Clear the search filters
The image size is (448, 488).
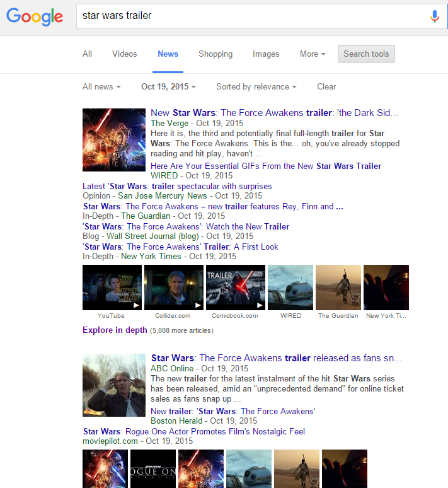click(x=326, y=86)
